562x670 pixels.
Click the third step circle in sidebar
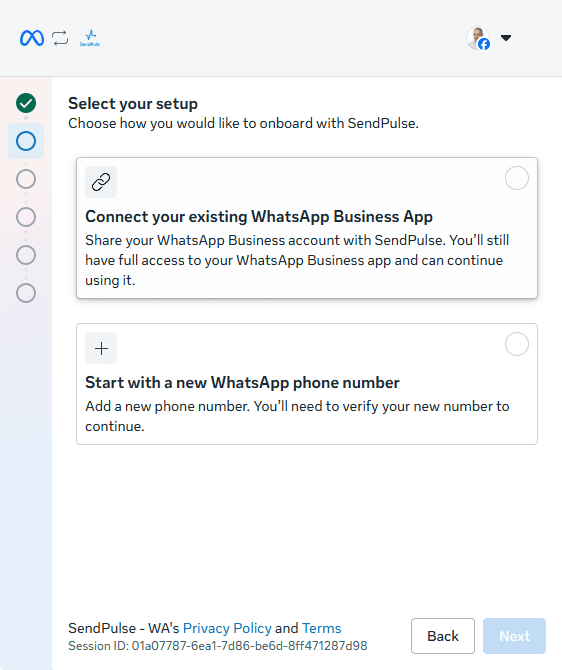coord(26,179)
